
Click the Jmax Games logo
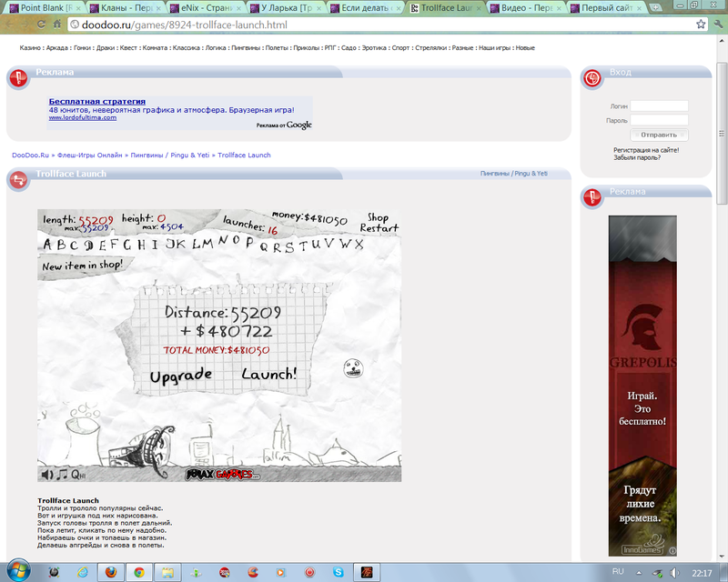click(222, 475)
